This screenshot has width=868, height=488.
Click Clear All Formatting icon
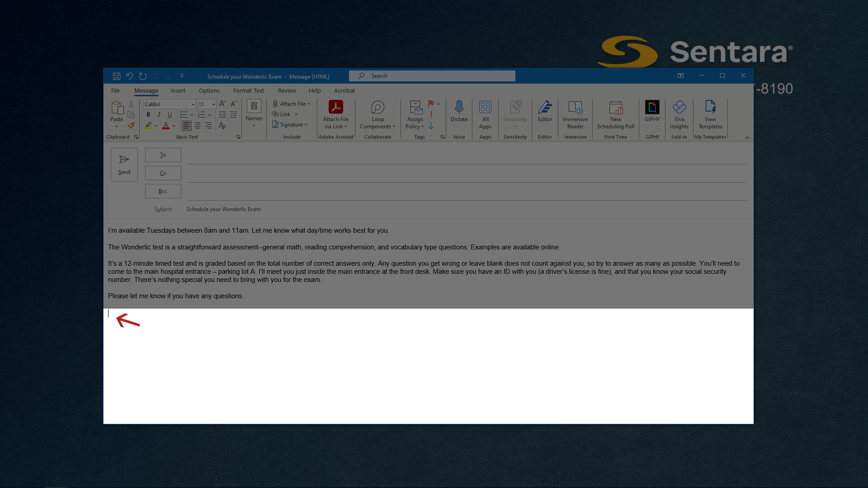coord(222,126)
